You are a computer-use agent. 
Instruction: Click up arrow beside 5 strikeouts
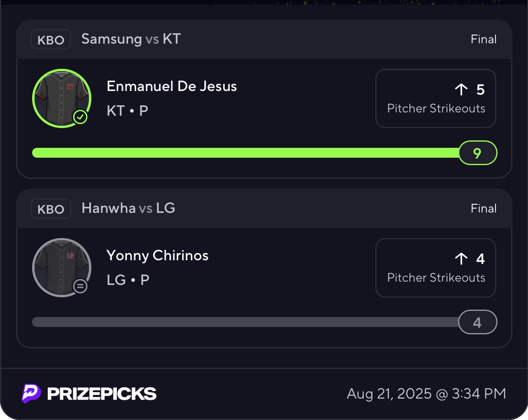point(461,89)
